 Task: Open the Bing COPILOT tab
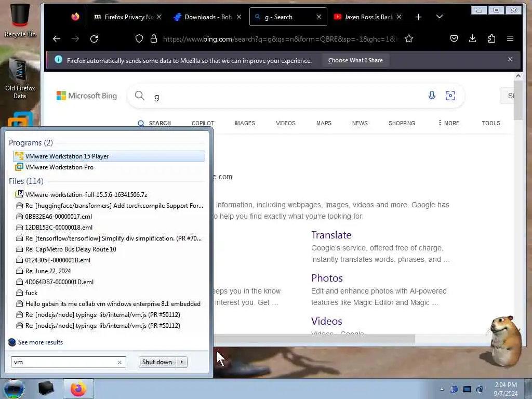203,123
